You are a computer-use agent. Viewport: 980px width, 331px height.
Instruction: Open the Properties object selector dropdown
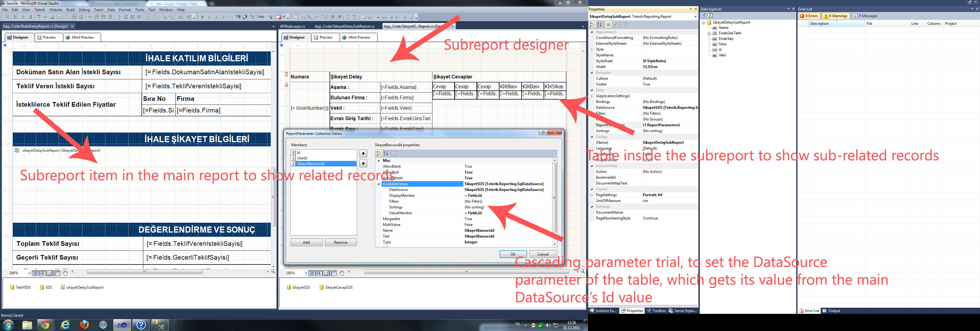coord(695,17)
